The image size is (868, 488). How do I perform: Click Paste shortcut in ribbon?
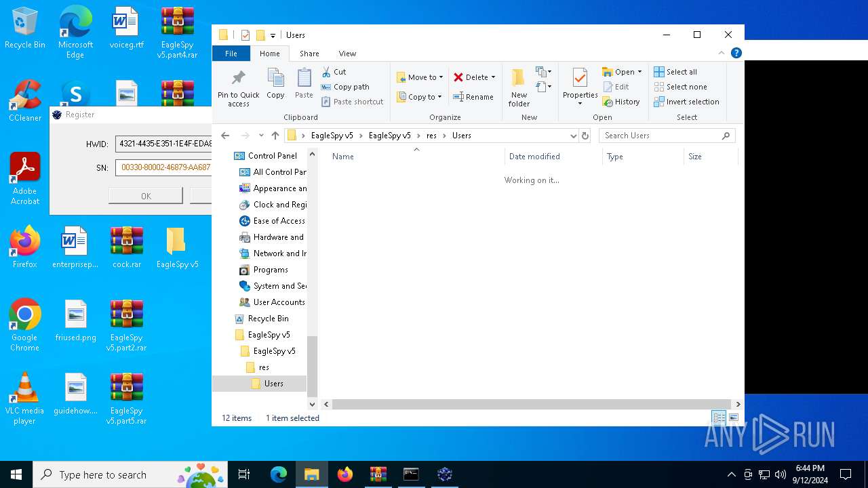point(352,102)
